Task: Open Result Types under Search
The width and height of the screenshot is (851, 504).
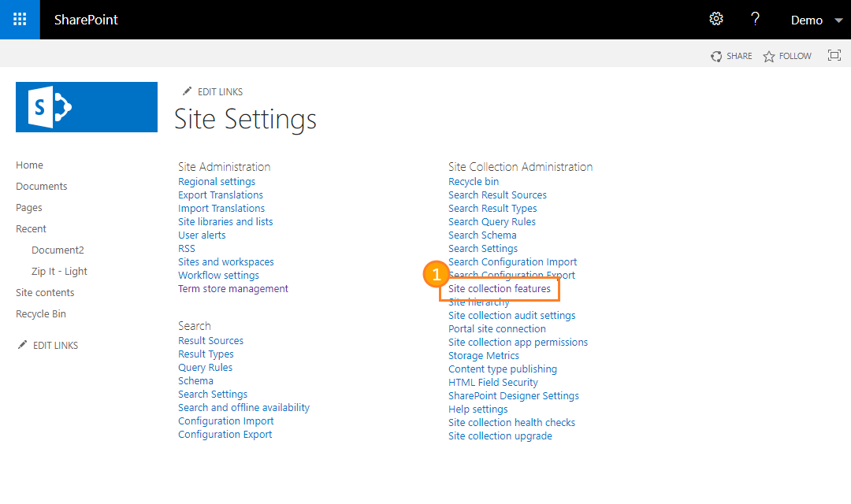Action: [206, 354]
